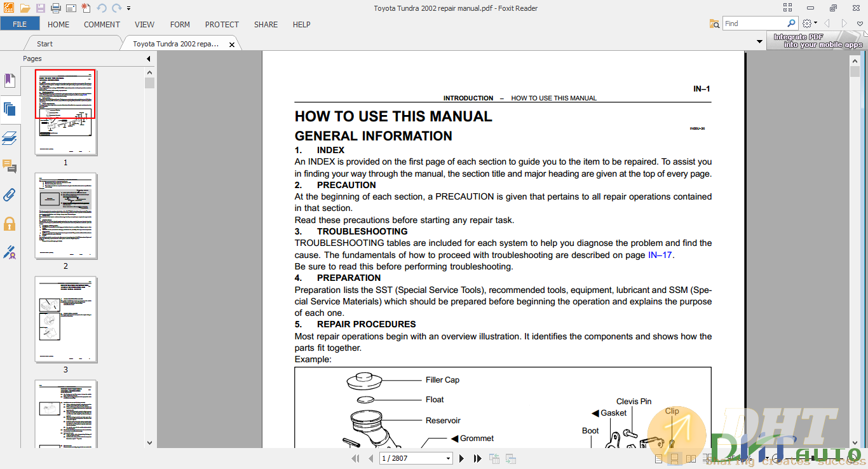Collapse the Pages navigation panel arrow
868x469 pixels.
coord(148,58)
